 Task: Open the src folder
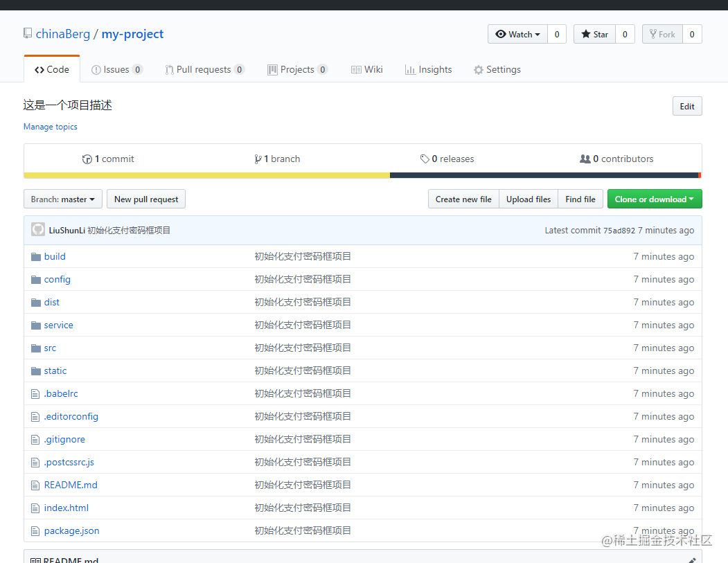tap(50, 348)
